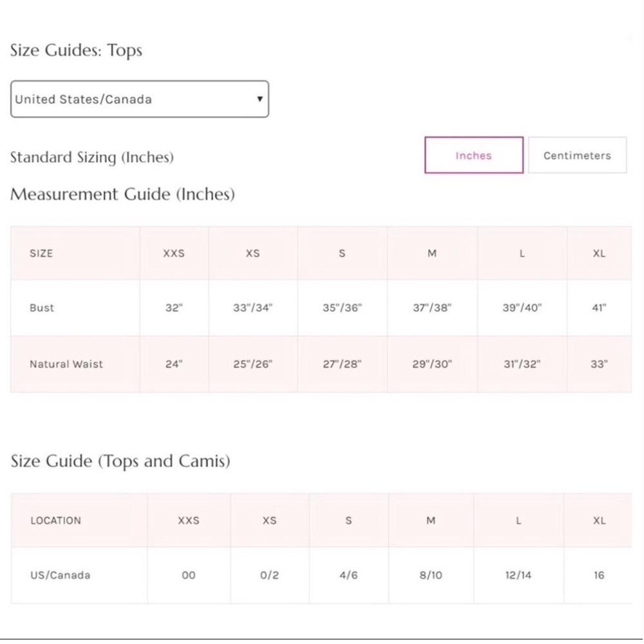Image resolution: width=644 pixels, height=644 pixels.
Task: Select the XS bust value 33"/34"
Action: [x=253, y=308]
